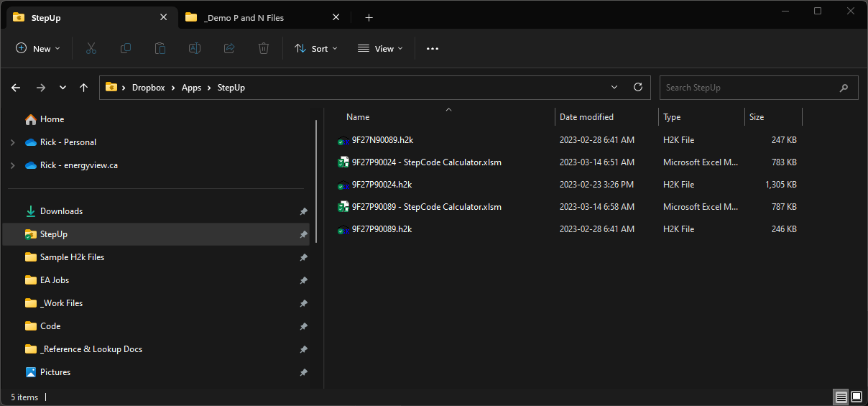Go back with the Back arrow
This screenshot has width=868, height=406.
[x=17, y=88]
